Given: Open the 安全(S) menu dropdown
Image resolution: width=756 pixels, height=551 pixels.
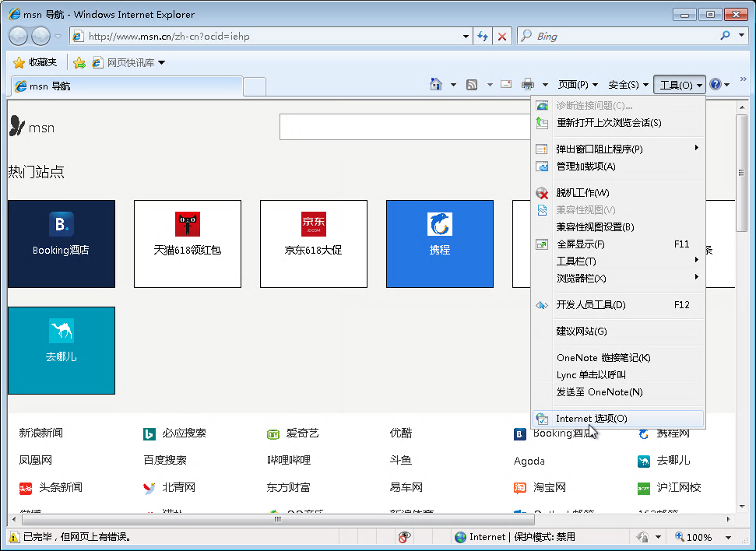Looking at the screenshot, I should [628, 85].
